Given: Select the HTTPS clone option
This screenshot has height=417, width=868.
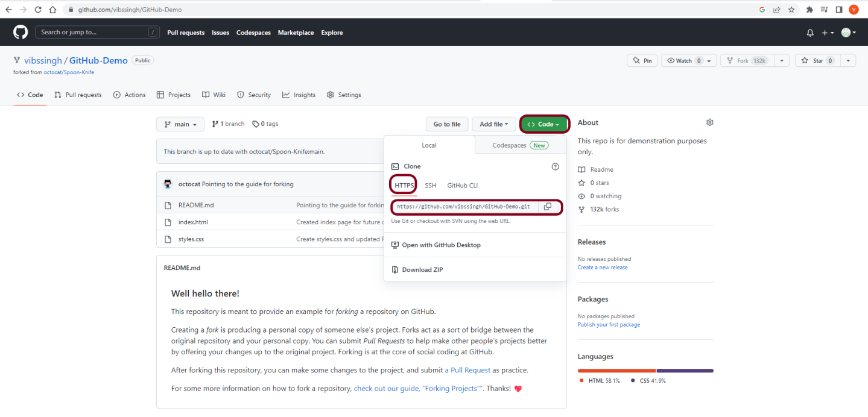Looking at the screenshot, I should tap(404, 186).
